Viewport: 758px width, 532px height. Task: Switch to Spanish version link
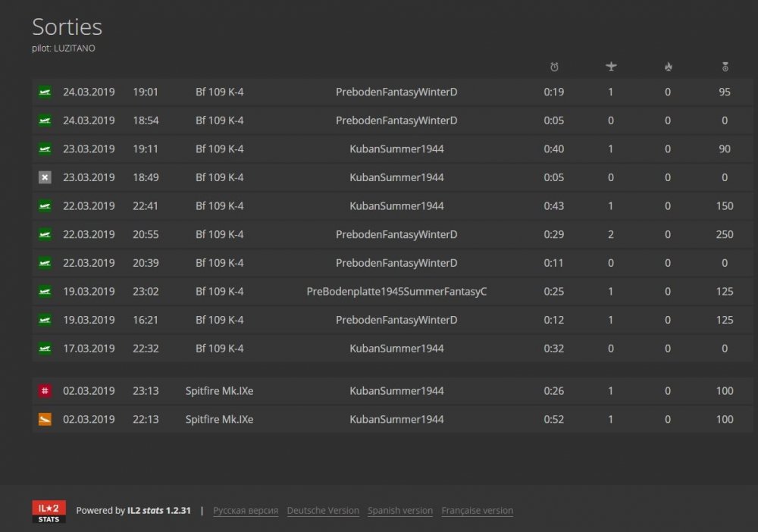tap(399, 510)
